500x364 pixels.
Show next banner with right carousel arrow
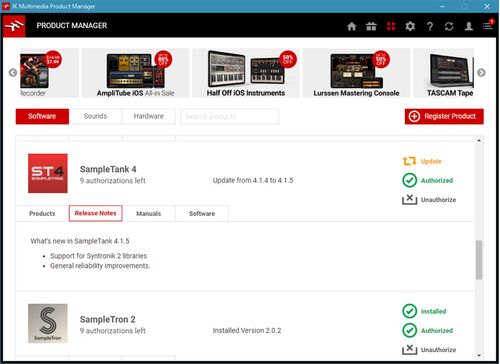coord(481,72)
